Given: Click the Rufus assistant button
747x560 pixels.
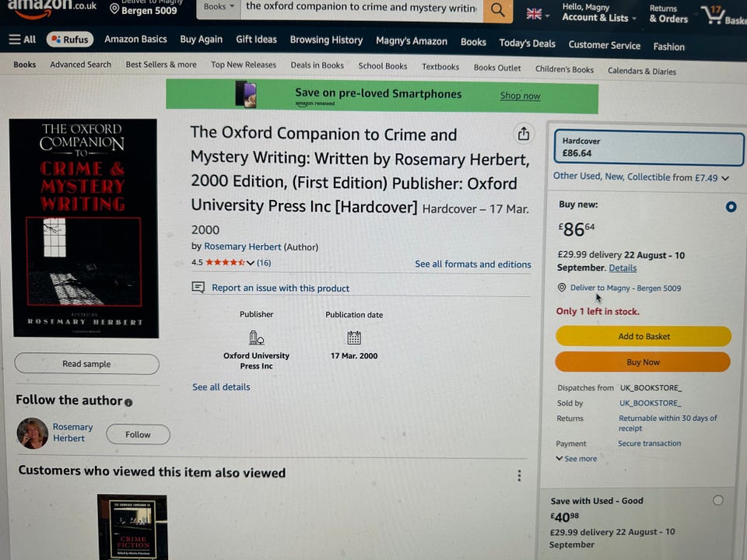Looking at the screenshot, I should pyautogui.click(x=70, y=40).
